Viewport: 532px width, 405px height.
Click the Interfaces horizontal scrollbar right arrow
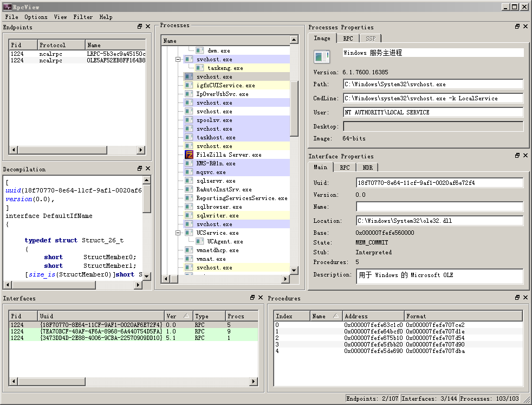254,382
